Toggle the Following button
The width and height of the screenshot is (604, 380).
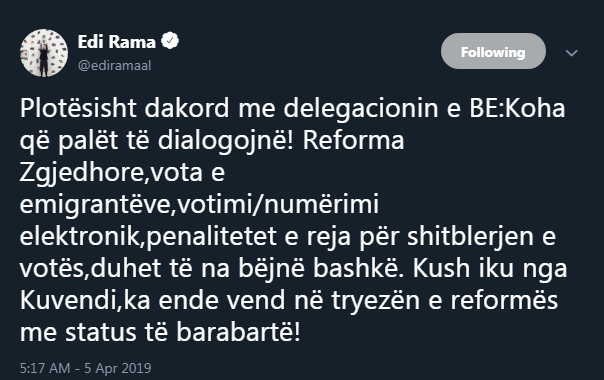click(x=493, y=51)
